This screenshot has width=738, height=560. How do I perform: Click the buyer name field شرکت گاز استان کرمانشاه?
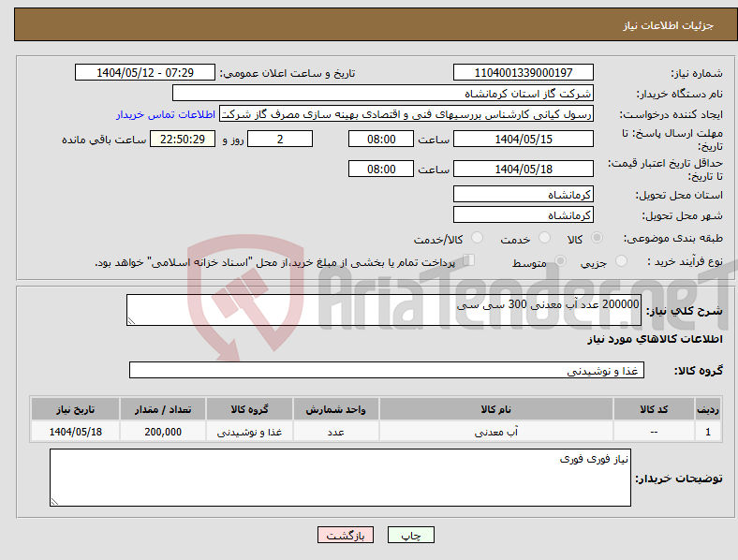point(383,93)
